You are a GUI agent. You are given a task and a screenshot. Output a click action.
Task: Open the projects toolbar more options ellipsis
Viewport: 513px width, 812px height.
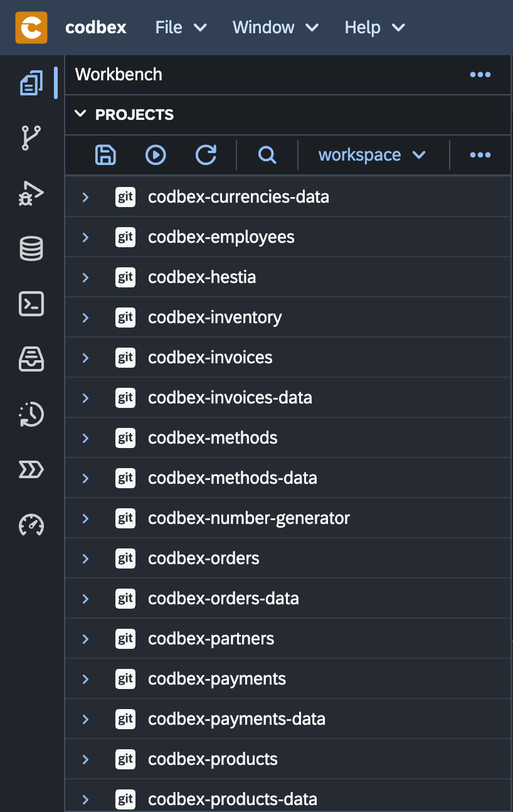click(480, 155)
